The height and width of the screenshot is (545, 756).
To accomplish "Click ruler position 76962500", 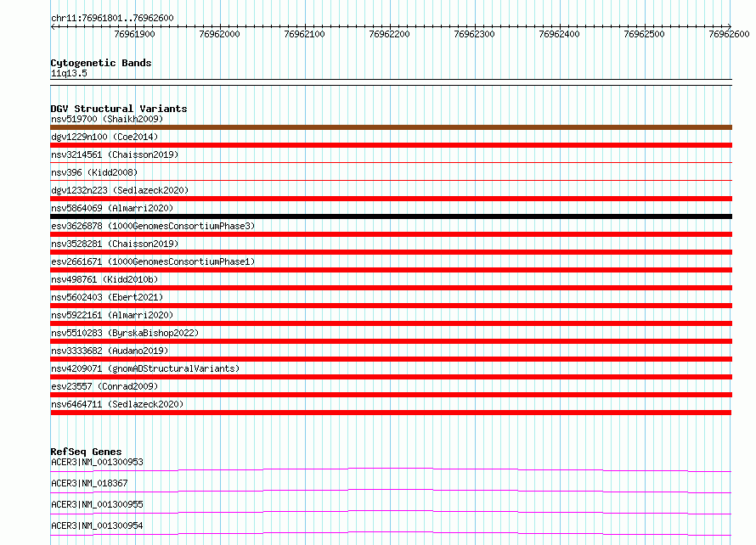I will point(644,34).
